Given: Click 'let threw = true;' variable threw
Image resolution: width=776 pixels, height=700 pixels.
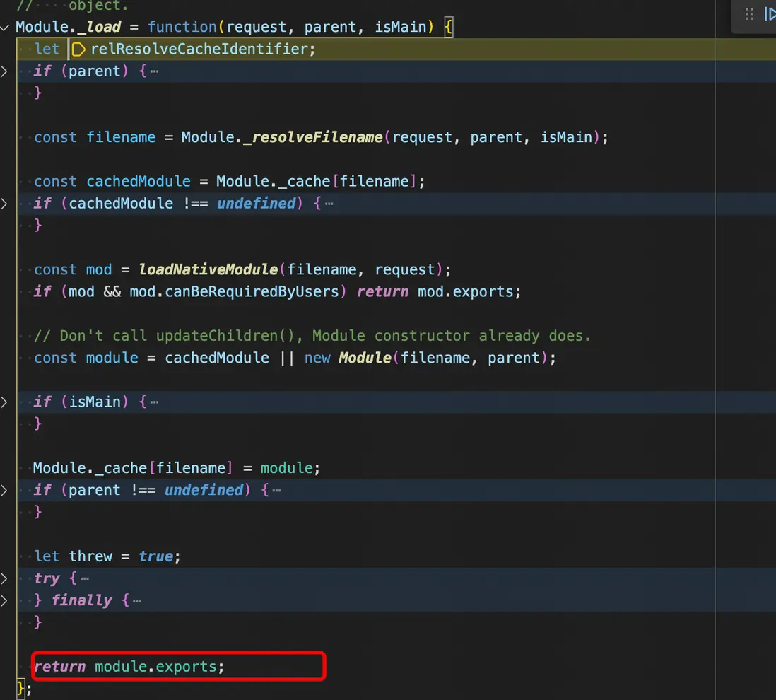Looking at the screenshot, I should coord(90,556).
